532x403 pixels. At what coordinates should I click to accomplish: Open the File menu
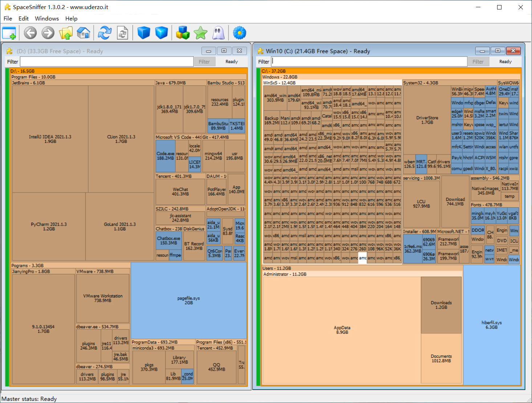coord(8,18)
